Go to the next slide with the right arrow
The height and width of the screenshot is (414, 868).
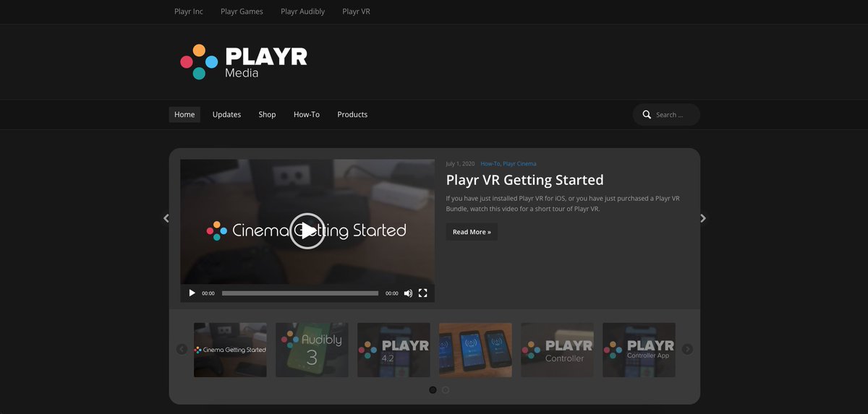[703, 218]
